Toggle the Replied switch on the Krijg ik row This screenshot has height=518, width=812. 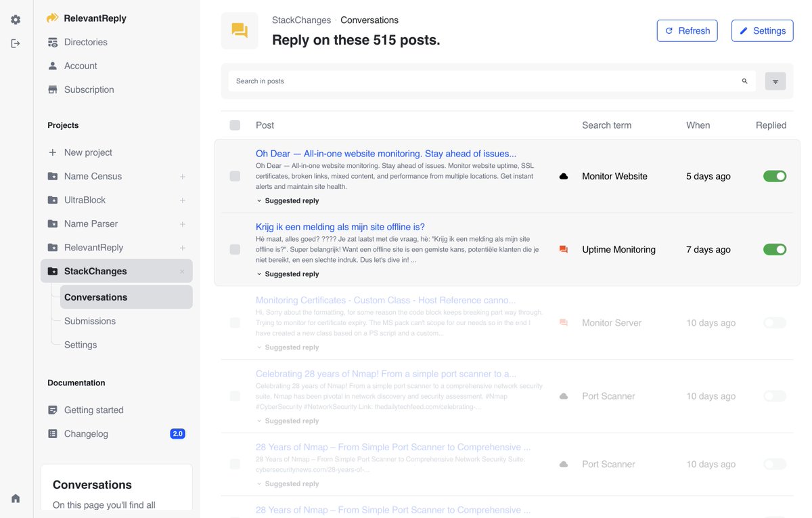775,250
